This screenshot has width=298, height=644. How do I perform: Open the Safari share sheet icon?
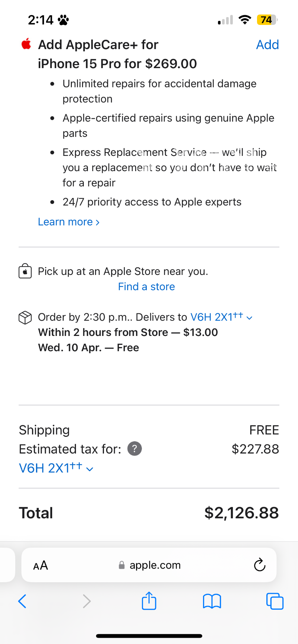tap(149, 601)
